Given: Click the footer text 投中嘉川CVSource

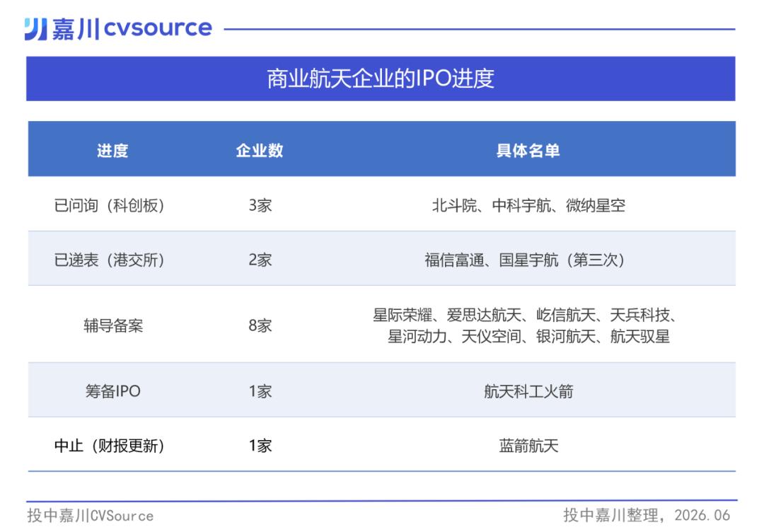Looking at the screenshot, I should pyautogui.click(x=91, y=516).
